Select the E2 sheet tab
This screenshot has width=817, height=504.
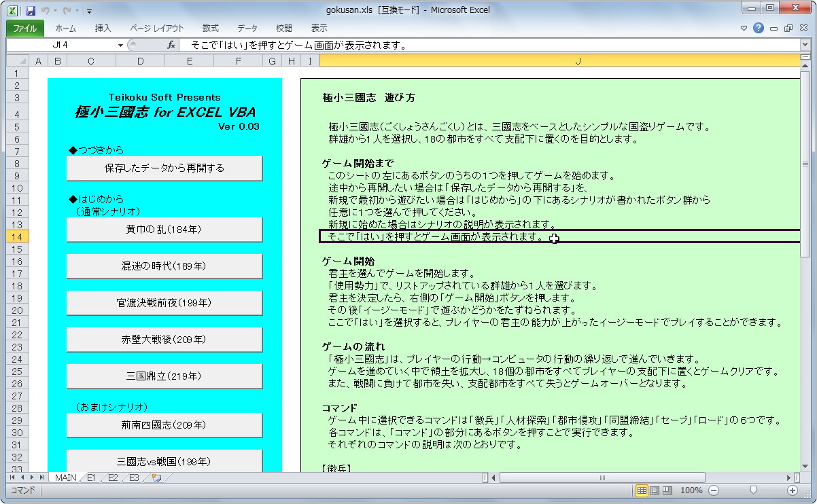click(x=112, y=478)
